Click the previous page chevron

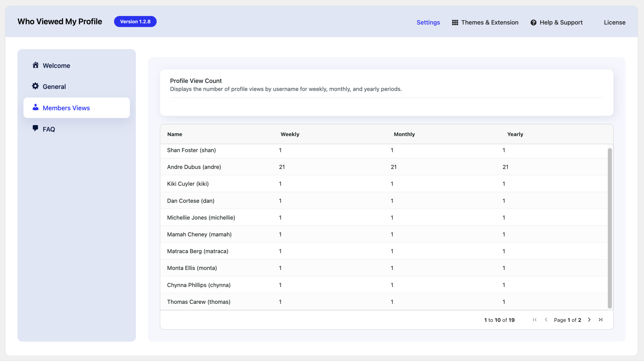(x=546, y=320)
